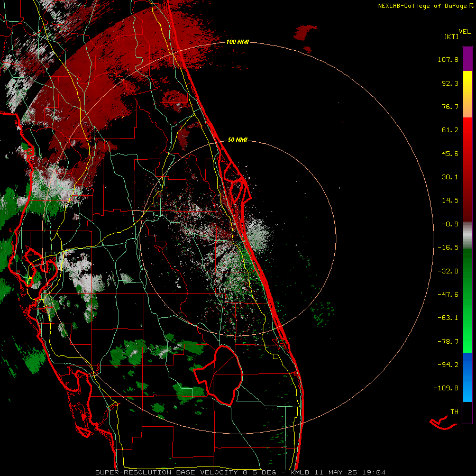
Task: Select the 61.2 velocity scale label
Action: (x=450, y=130)
